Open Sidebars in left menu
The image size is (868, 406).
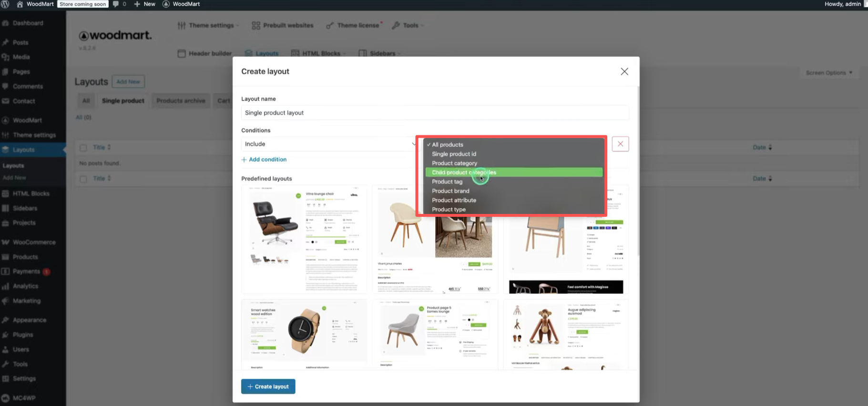pyautogui.click(x=25, y=208)
